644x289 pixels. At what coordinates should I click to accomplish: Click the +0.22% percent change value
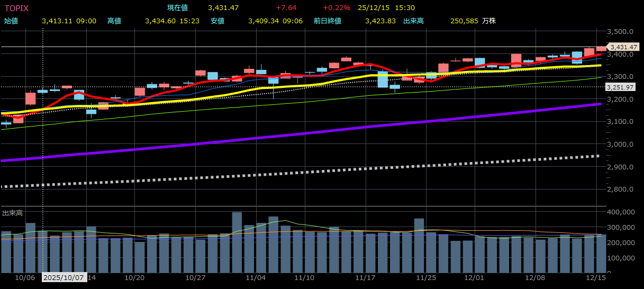coord(336,8)
